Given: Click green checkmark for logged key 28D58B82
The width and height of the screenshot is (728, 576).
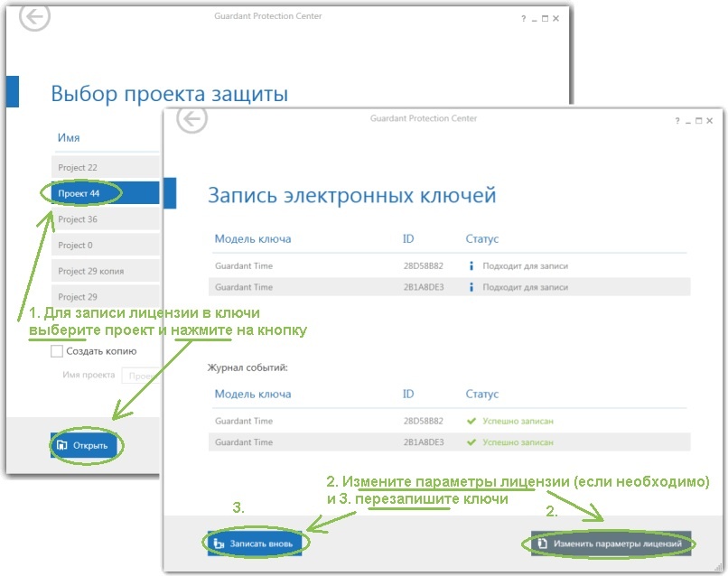Looking at the screenshot, I should click(x=471, y=421).
